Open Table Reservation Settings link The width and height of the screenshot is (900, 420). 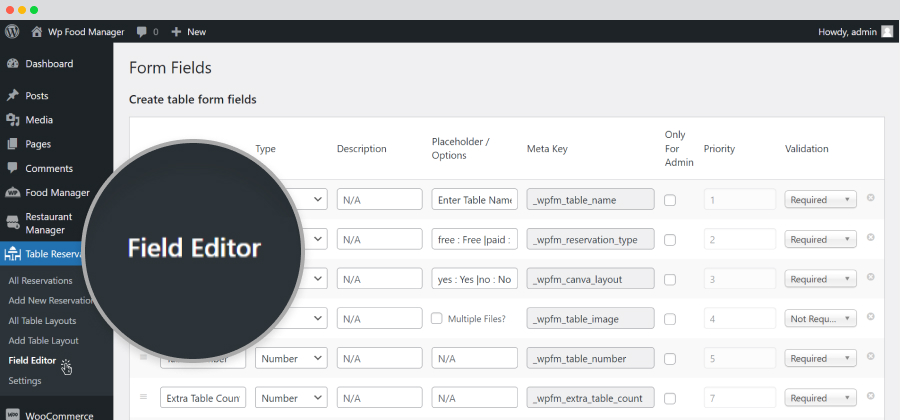point(25,380)
